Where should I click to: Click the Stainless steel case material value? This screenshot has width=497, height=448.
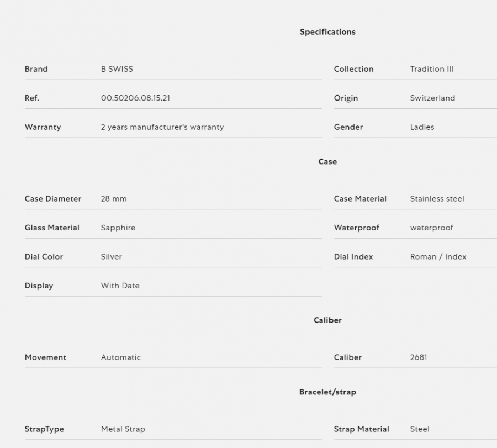point(437,199)
